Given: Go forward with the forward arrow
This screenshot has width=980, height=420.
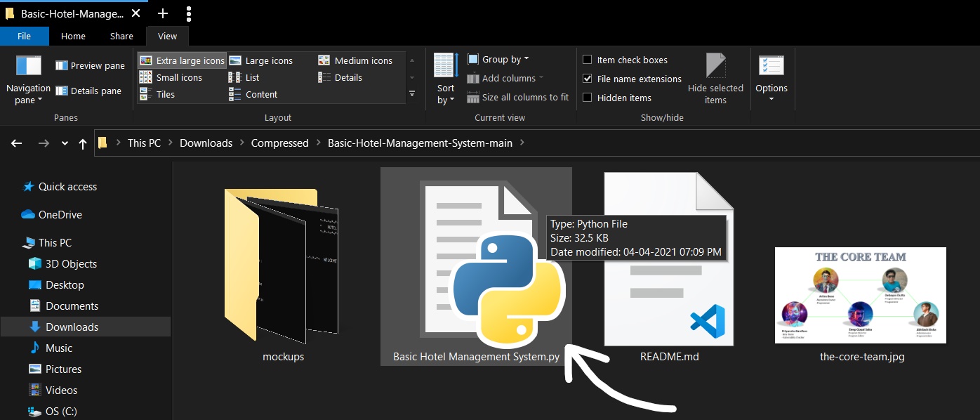Looking at the screenshot, I should coord(44,143).
